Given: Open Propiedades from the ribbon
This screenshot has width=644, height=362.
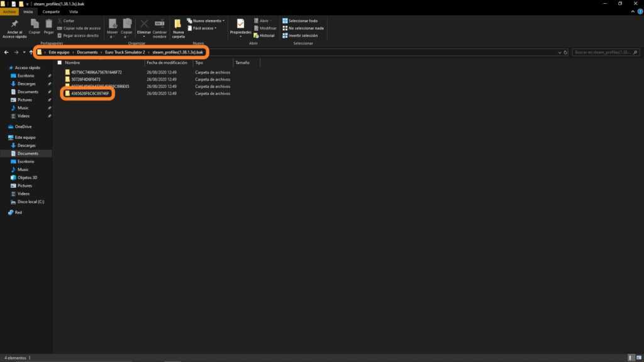Looking at the screenshot, I should click(x=240, y=25).
